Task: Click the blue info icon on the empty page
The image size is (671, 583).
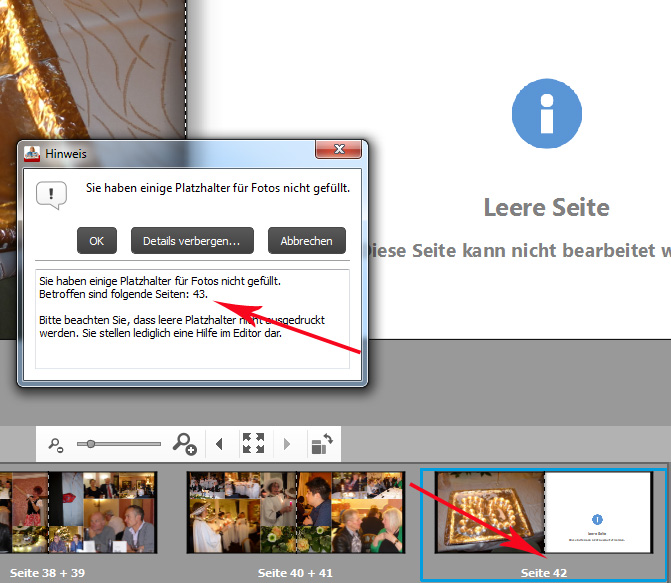Action: (x=546, y=113)
